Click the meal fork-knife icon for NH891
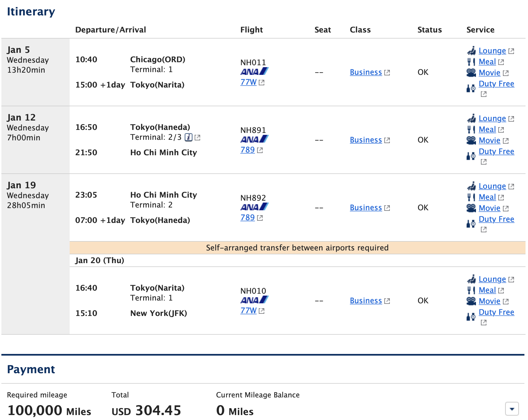Screen dimensions: 528x420 point(471,129)
